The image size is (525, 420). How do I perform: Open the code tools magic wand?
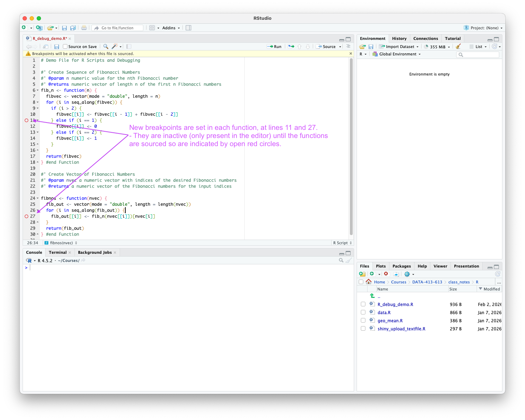pyautogui.click(x=115, y=47)
